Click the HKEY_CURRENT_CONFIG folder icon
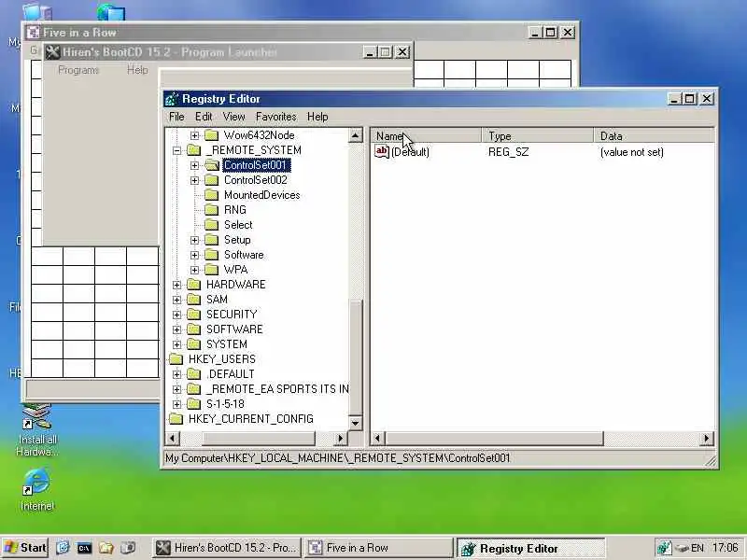 pos(176,419)
